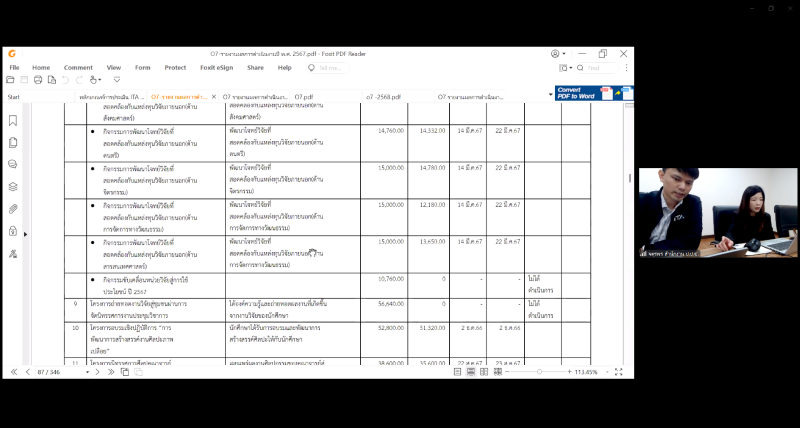Click the Print icon in quick toolbar
This screenshot has height=428, width=800.
point(38,79)
